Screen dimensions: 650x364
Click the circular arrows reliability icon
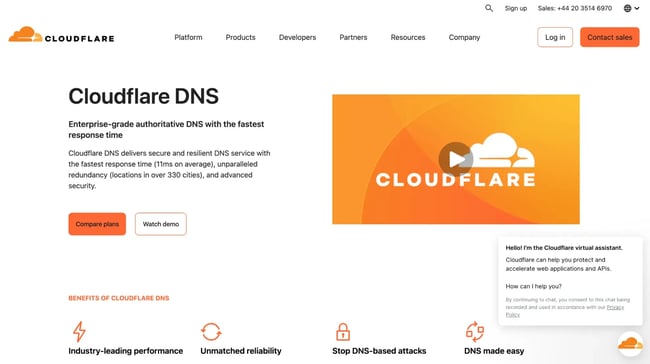tap(211, 332)
